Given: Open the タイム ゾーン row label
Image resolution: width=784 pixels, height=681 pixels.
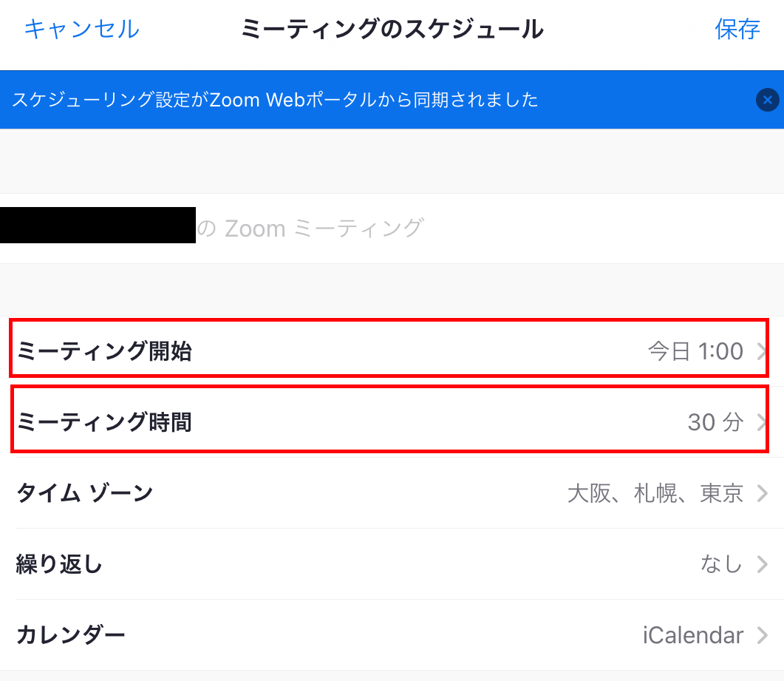Looking at the screenshot, I should click(x=84, y=492).
